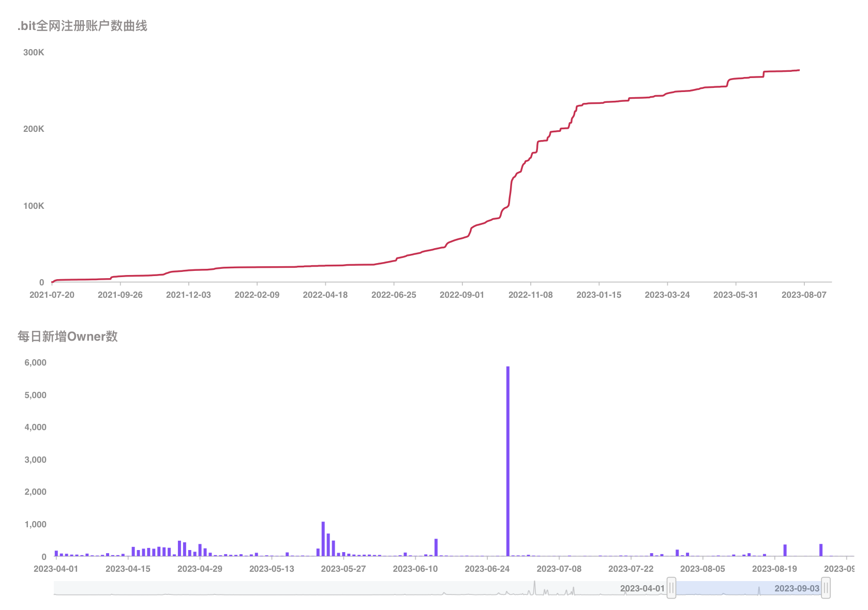Click the 每日新增Owner数 chart title
The height and width of the screenshot is (610, 868).
(x=68, y=337)
